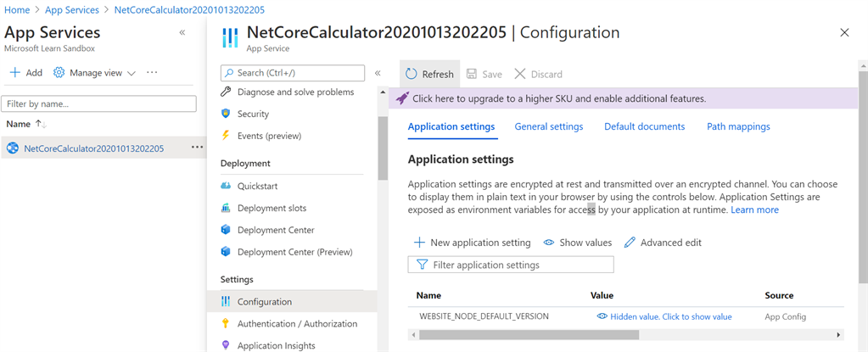The width and height of the screenshot is (868, 352).
Task: Click WEBSITE_NODE_DEFAULT_VERSION setting name
Action: coord(484,316)
